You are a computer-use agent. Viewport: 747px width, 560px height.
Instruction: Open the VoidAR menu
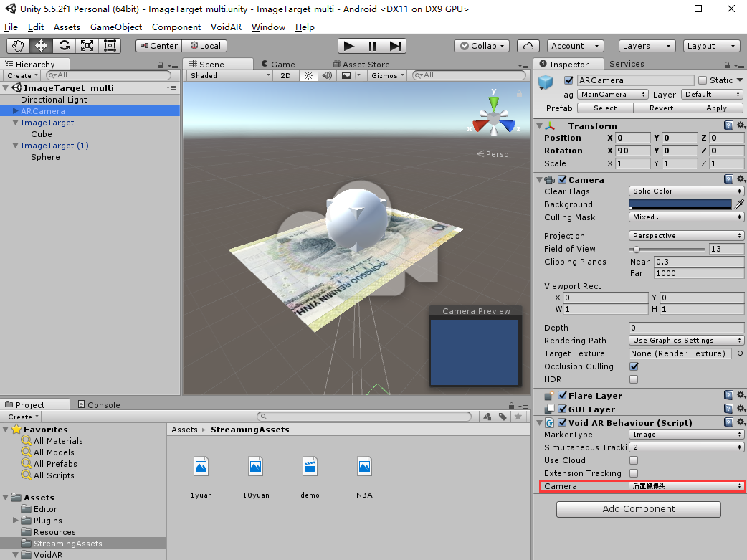click(226, 27)
